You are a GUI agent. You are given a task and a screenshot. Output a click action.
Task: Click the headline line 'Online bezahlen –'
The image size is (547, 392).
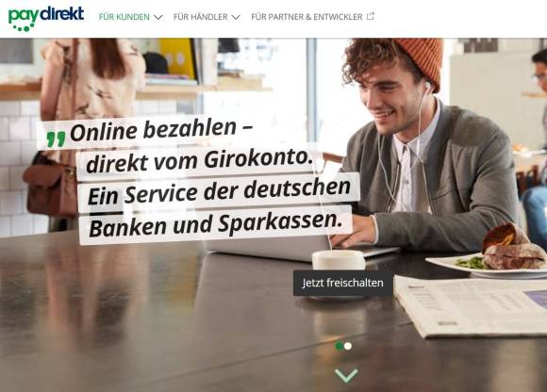click(x=161, y=130)
